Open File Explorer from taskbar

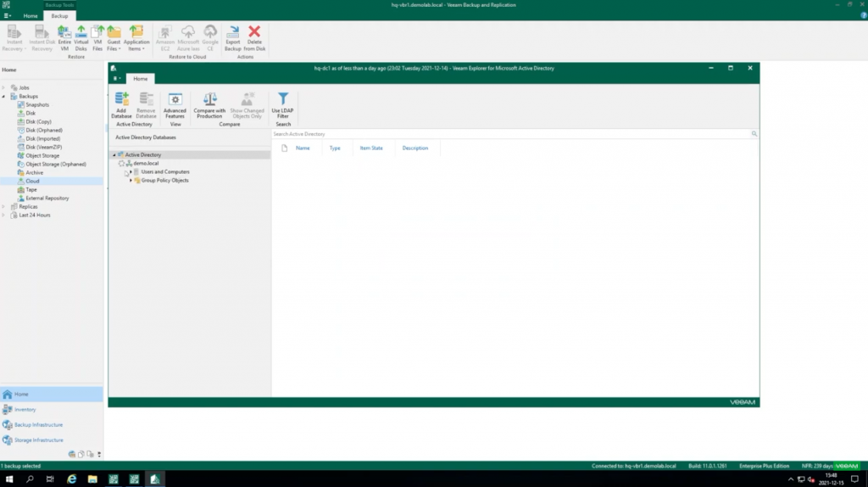(92, 479)
